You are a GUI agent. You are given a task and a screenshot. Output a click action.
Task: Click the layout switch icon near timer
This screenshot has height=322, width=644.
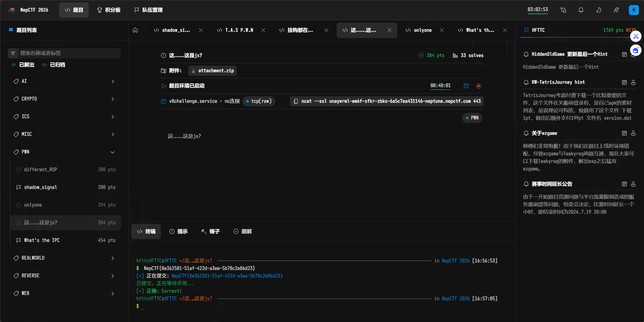[563, 10]
